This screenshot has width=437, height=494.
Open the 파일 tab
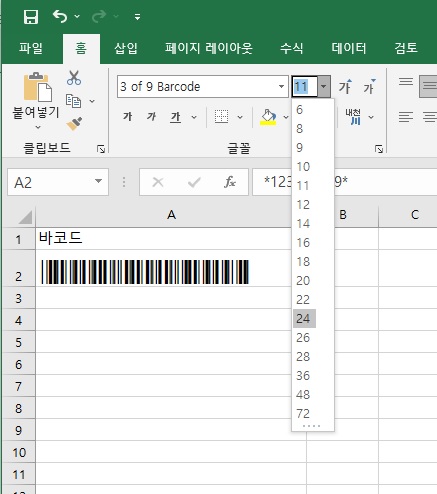click(x=31, y=48)
